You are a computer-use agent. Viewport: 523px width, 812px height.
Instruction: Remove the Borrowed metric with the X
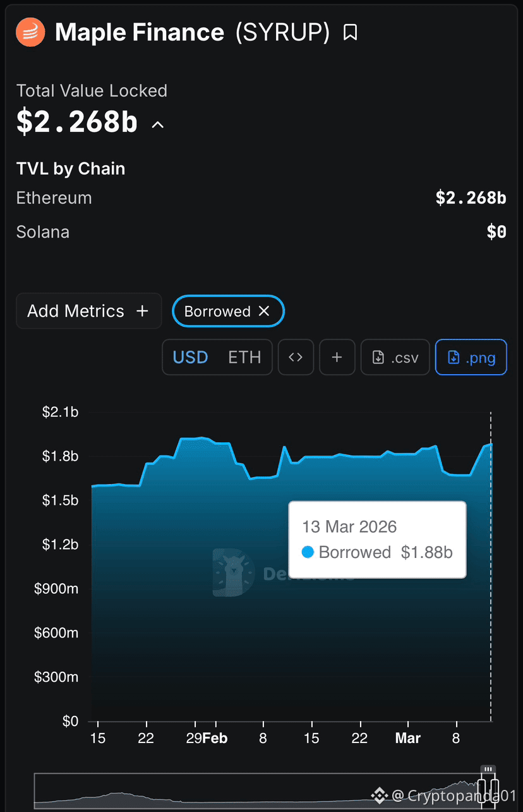point(265,311)
